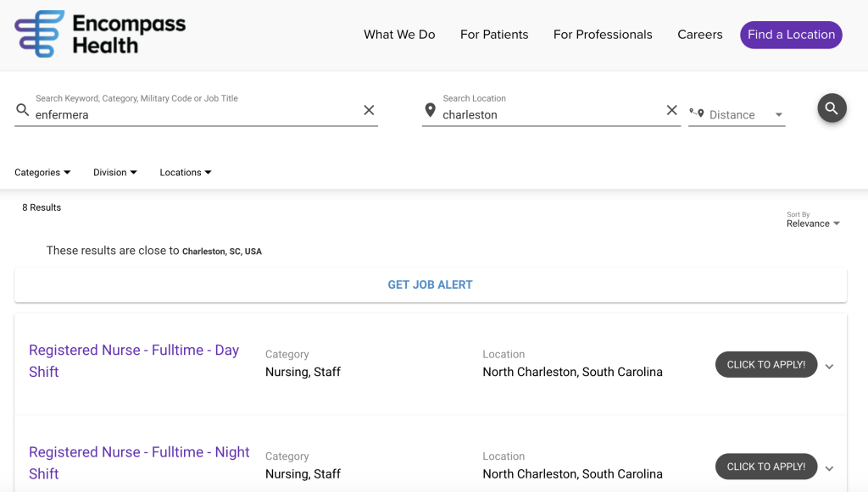Image resolution: width=868 pixels, height=492 pixels.
Task: Click the magnifier icon in keyword field
Action: click(23, 110)
